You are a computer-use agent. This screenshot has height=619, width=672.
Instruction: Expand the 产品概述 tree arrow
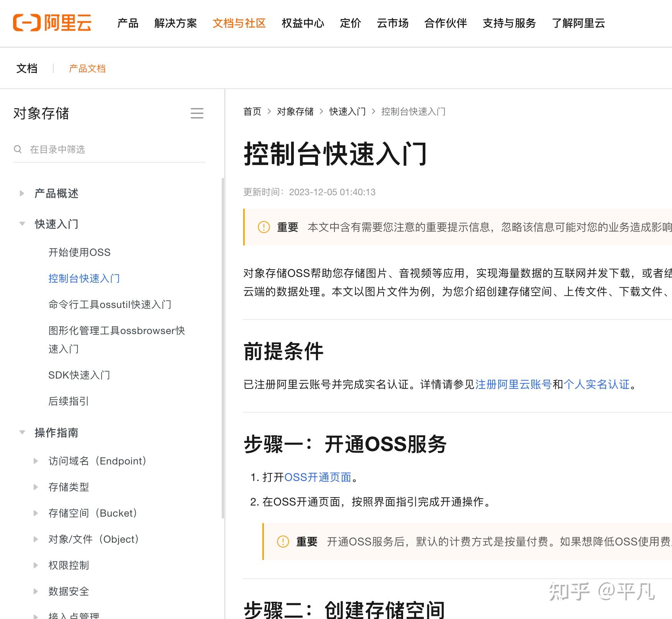[22, 193]
